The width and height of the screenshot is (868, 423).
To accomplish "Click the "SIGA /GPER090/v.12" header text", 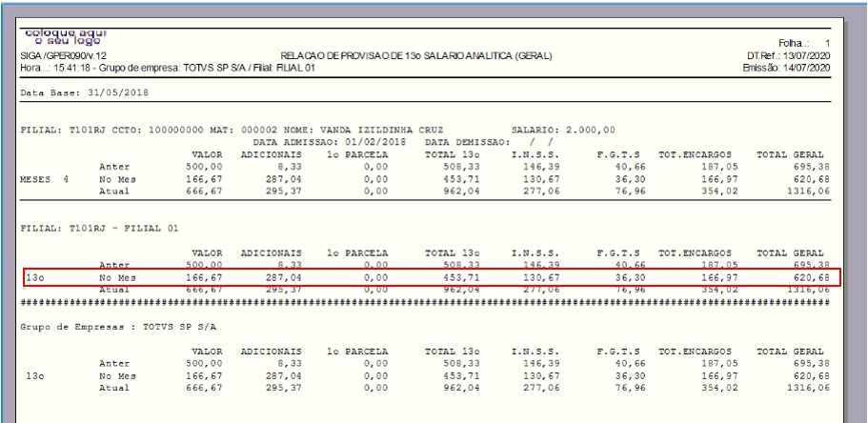I will click(64, 56).
